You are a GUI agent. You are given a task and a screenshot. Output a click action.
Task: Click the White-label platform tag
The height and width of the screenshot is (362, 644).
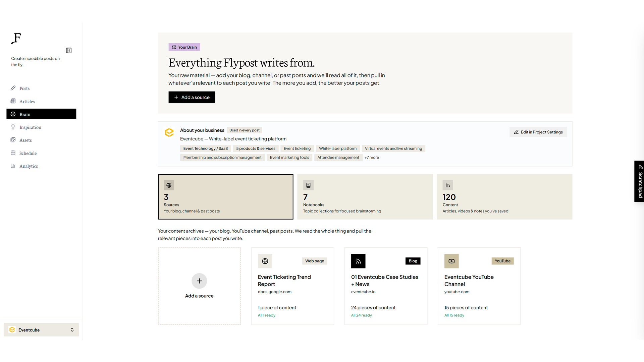338,148
